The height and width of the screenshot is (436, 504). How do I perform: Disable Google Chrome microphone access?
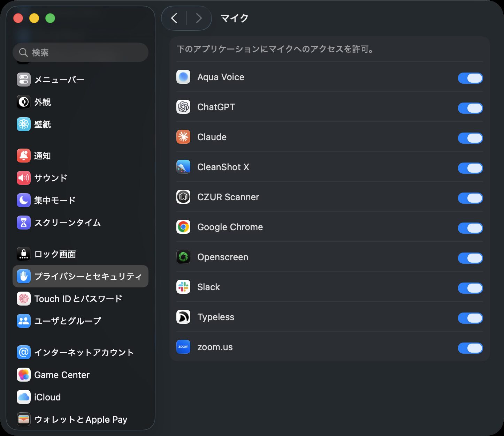click(470, 228)
